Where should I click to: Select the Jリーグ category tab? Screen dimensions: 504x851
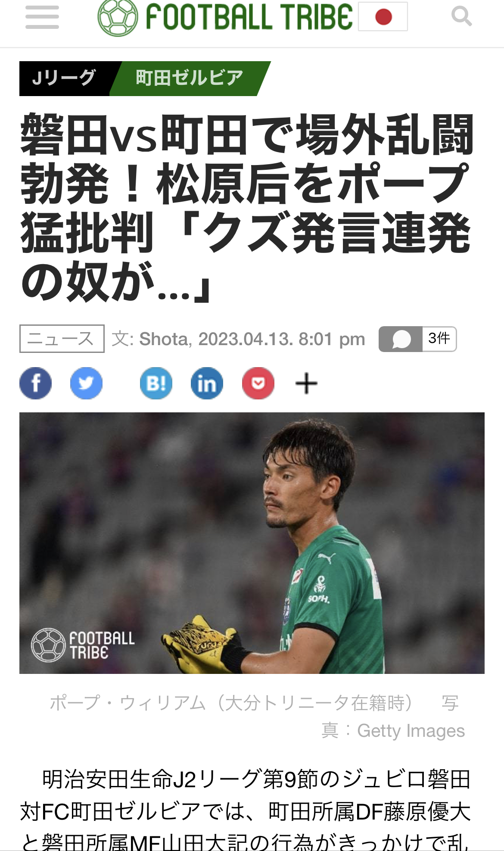[x=64, y=78]
